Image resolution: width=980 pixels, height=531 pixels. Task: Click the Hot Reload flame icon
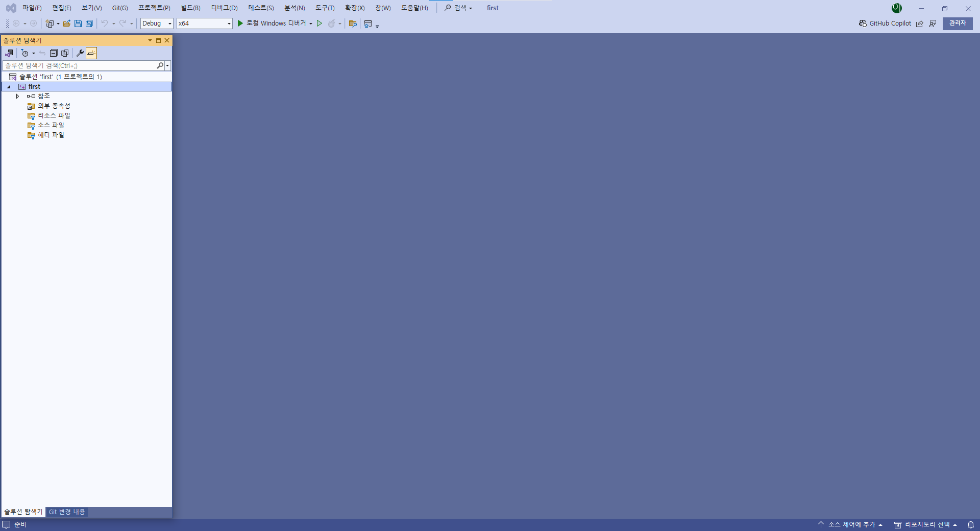click(x=332, y=23)
